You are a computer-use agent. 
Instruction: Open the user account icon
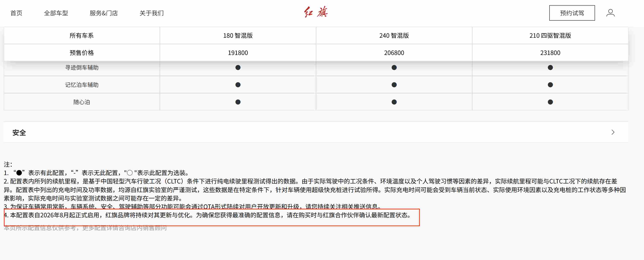coord(610,13)
